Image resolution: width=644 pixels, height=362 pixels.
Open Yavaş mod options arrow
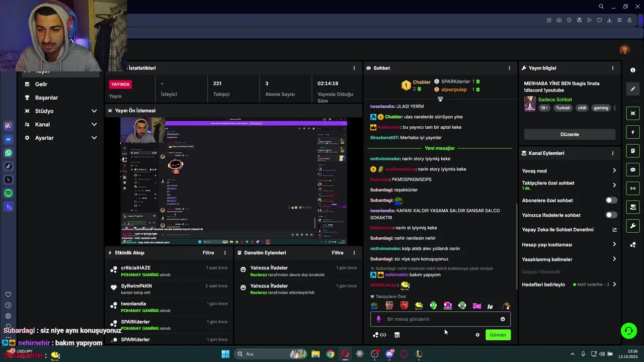tap(614, 171)
